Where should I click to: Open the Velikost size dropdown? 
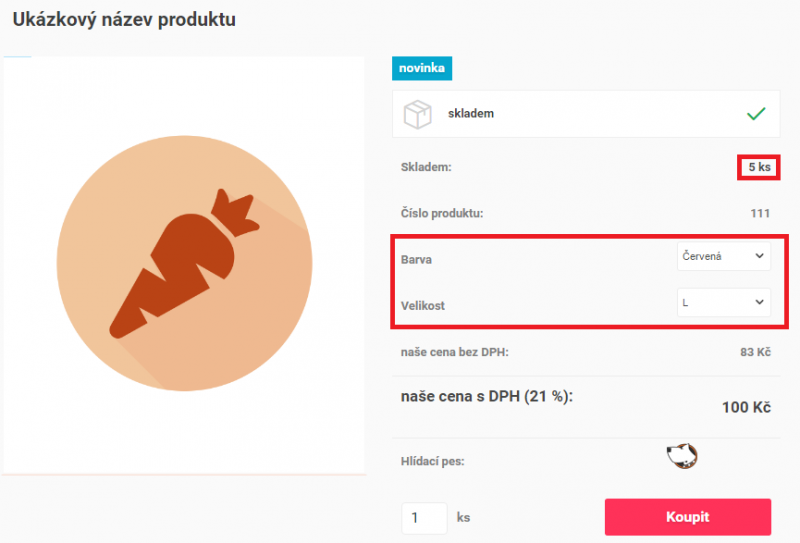723,303
